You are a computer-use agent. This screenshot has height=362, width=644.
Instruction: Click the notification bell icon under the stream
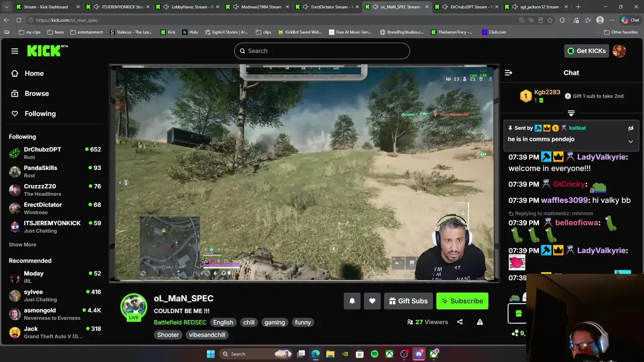[352, 301]
